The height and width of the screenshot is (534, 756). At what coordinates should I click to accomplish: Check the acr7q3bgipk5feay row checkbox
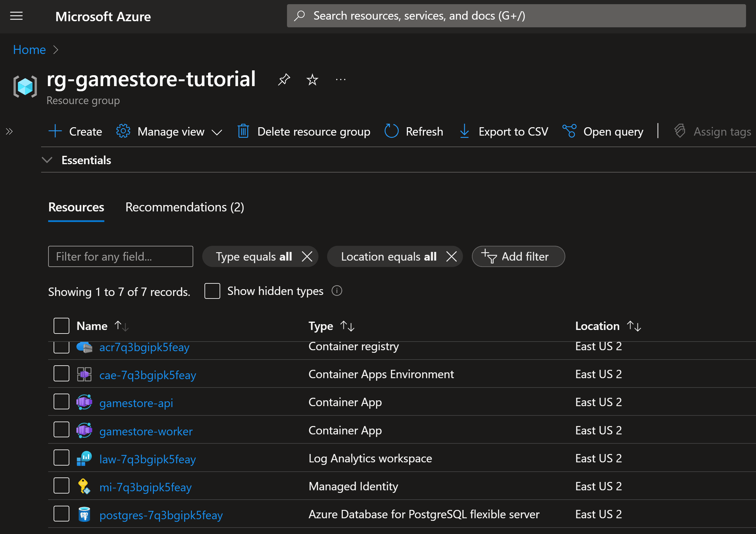point(61,348)
